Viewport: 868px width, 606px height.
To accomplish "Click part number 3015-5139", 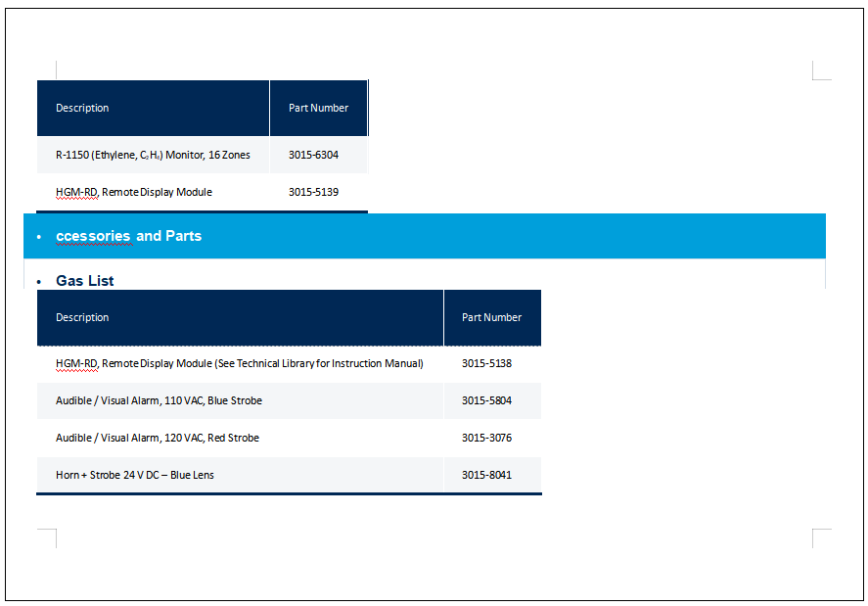I will click(x=313, y=192).
